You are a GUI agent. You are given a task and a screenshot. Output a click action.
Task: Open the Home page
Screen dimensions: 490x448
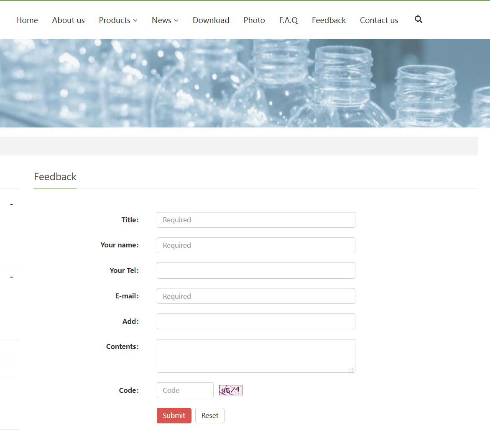click(27, 20)
